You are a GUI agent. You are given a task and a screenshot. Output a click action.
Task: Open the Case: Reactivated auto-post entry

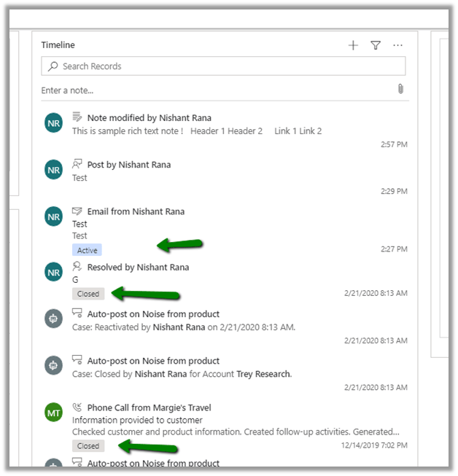tap(183, 327)
